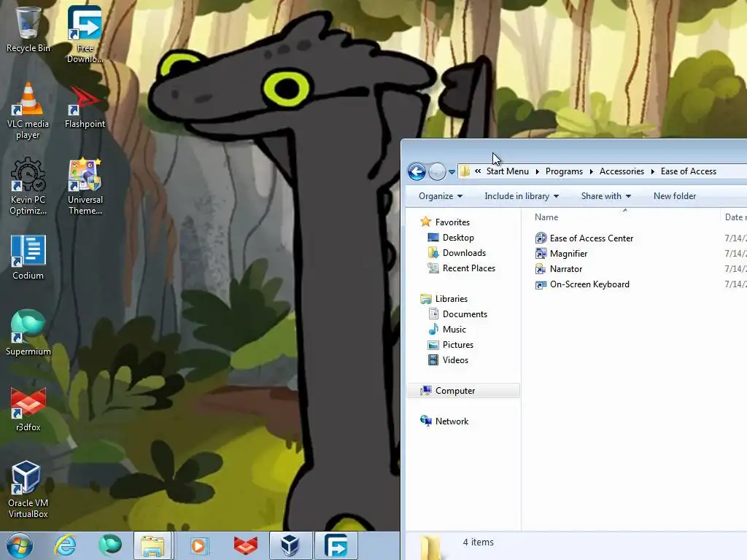Viewport: 747px width, 560px height.
Task: Select the Narrator shortcut file
Action: point(558,268)
